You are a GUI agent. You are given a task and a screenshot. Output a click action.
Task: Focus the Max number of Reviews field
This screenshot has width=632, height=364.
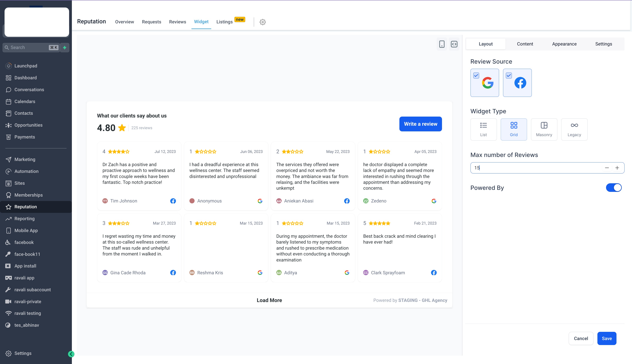[x=535, y=168]
